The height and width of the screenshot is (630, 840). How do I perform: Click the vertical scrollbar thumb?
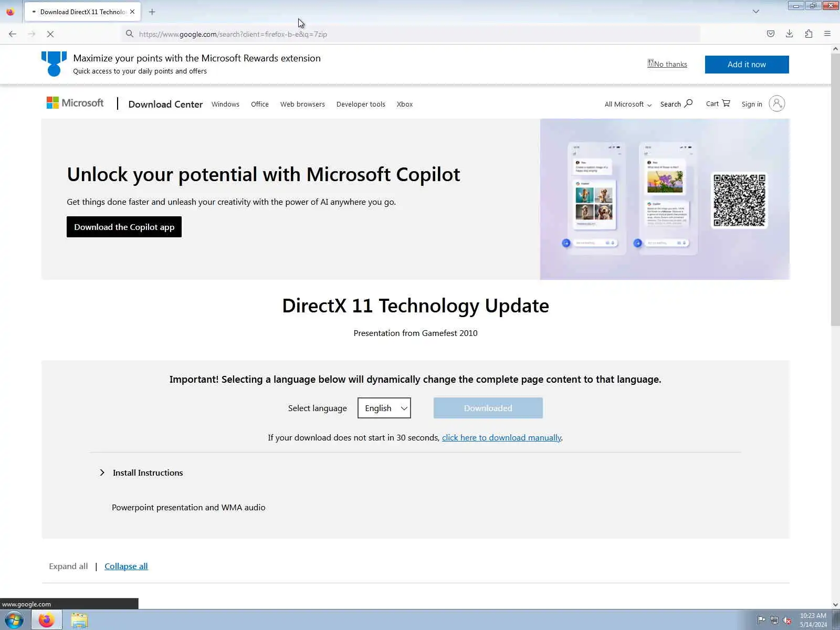[x=835, y=189]
